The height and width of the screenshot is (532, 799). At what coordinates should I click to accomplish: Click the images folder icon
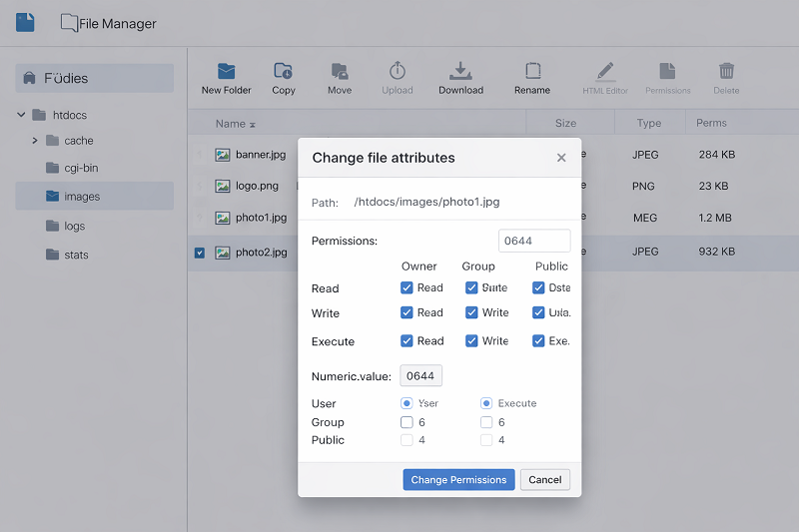(53, 196)
